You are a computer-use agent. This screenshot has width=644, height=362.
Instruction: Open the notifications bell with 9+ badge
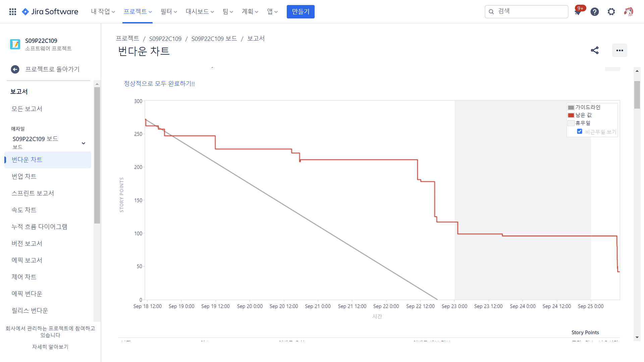[578, 12]
